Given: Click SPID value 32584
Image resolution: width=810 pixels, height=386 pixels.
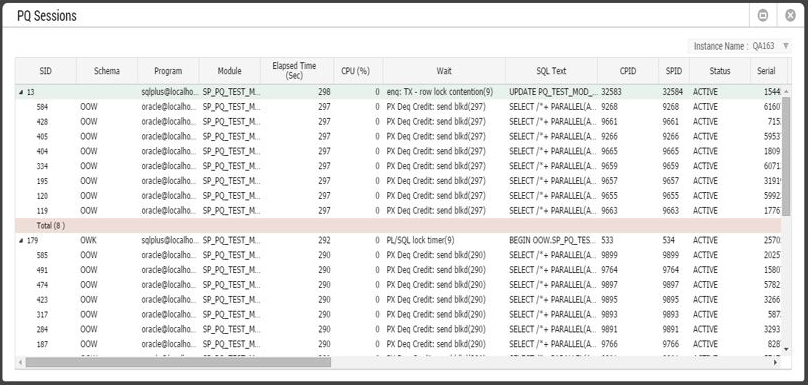Looking at the screenshot, I should click(x=673, y=92).
